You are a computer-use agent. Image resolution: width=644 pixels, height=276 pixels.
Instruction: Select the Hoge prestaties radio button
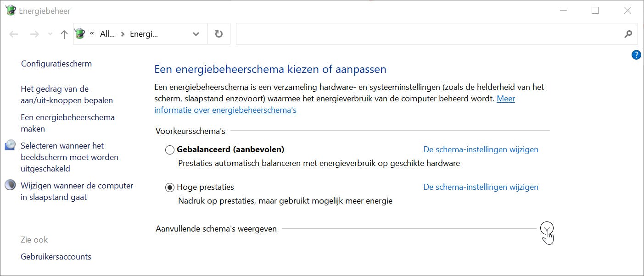tap(170, 187)
